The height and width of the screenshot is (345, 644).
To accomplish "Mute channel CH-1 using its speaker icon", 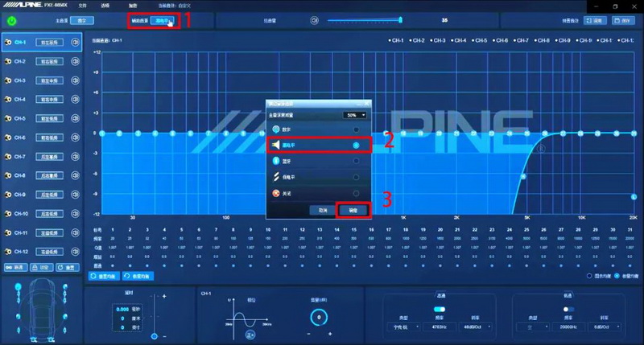I will [75, 43].
